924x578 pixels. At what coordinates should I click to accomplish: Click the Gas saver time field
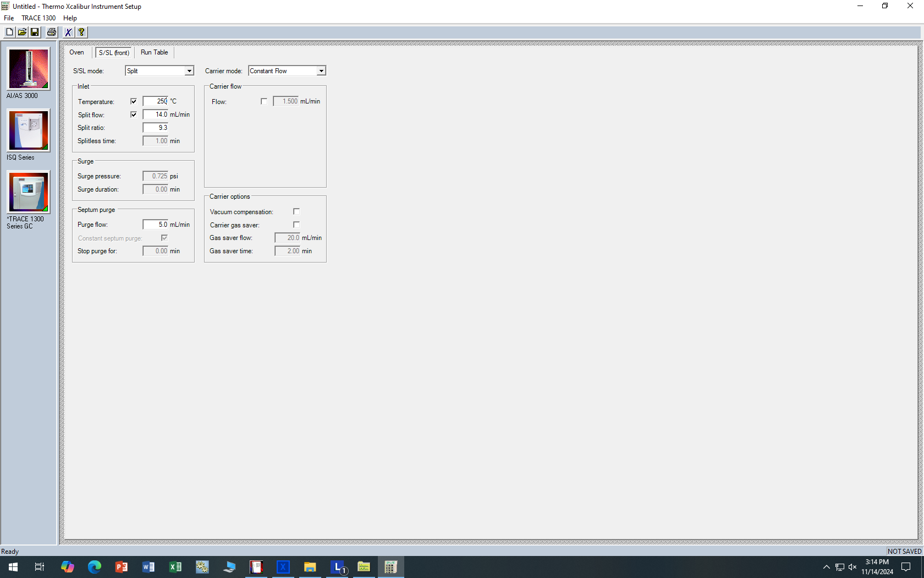point(288,251)
